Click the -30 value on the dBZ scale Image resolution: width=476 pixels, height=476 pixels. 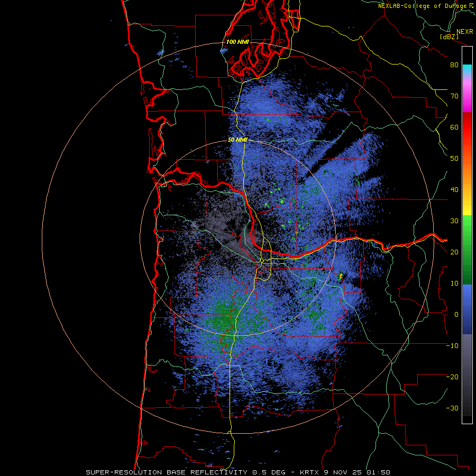tap(452, 408)
